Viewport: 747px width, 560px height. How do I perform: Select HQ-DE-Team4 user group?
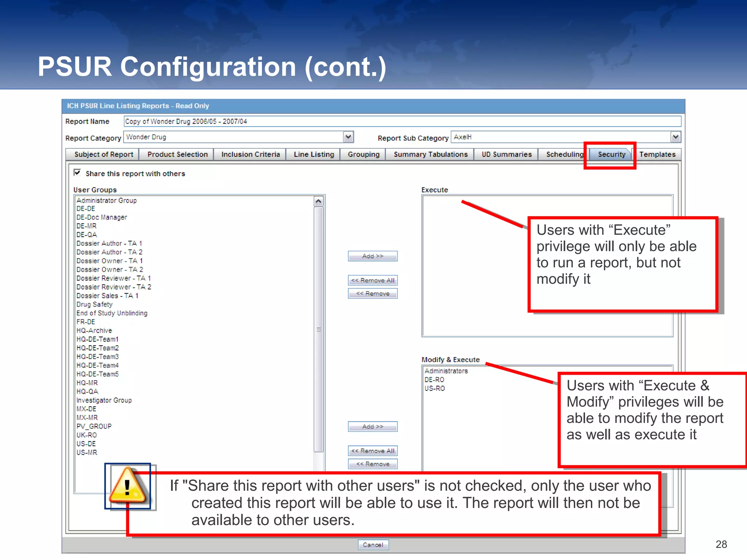(97, 365)
